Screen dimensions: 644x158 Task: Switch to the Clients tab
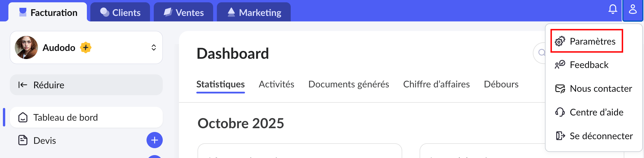coord(120,12)
